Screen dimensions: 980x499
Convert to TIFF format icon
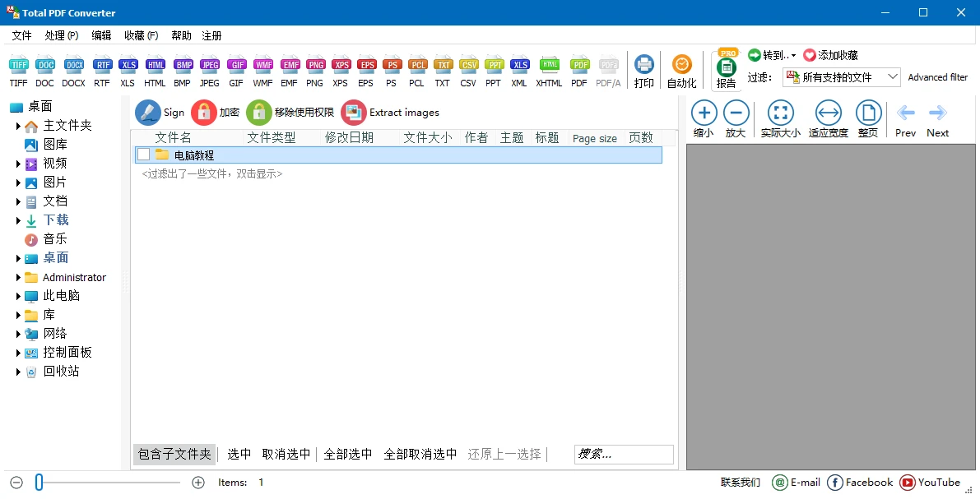18,71
